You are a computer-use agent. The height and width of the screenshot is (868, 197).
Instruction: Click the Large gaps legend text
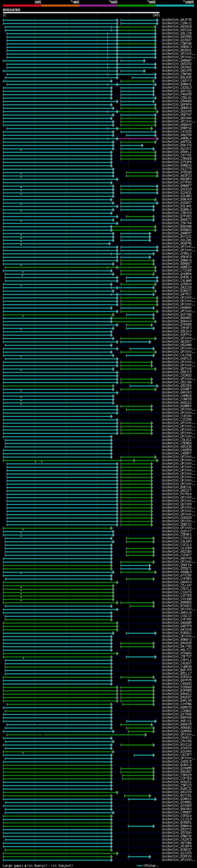point(37,866)
